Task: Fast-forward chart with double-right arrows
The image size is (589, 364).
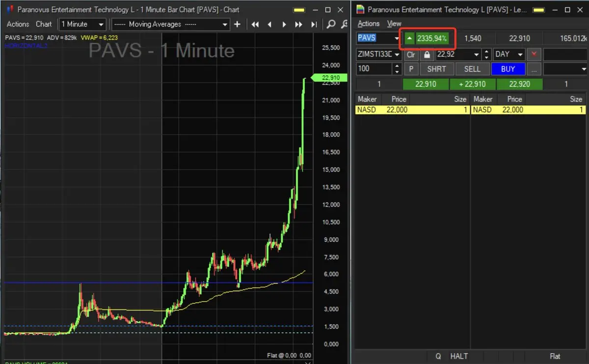Action: click(298, 24)
